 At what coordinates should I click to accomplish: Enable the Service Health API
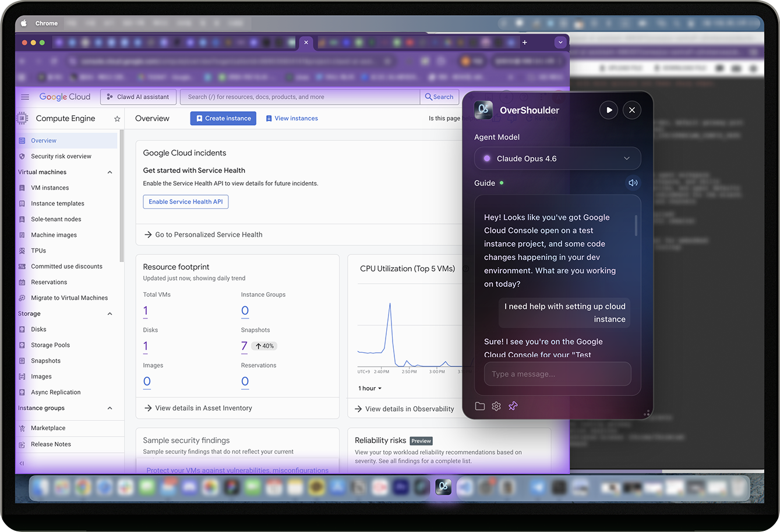(185, 201)
